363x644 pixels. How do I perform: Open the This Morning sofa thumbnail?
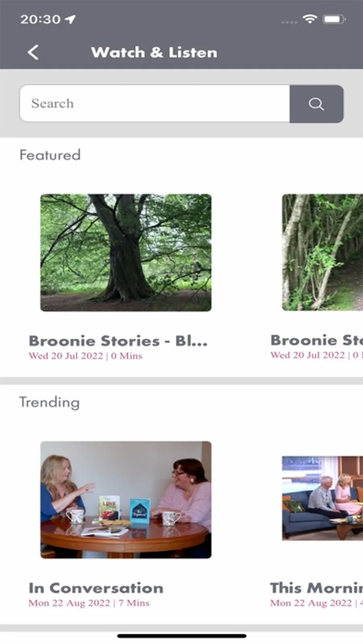coord(322,498)
